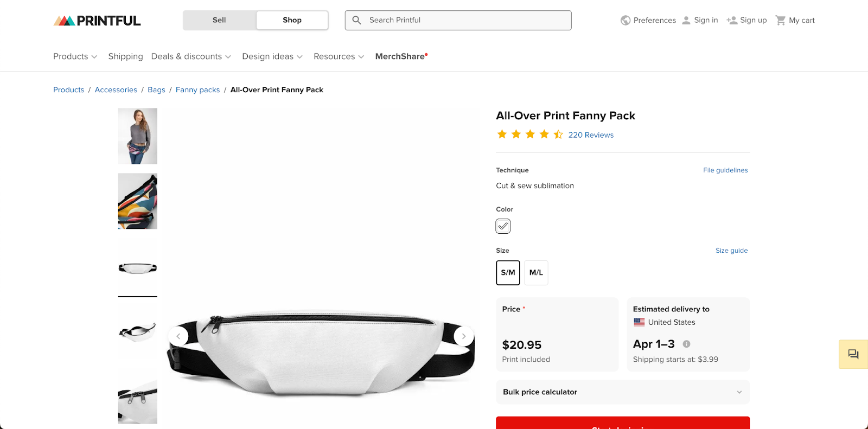Open the Size guide link
The height and width of the screenshot is (429, 868).
click(x=731, y=251)
